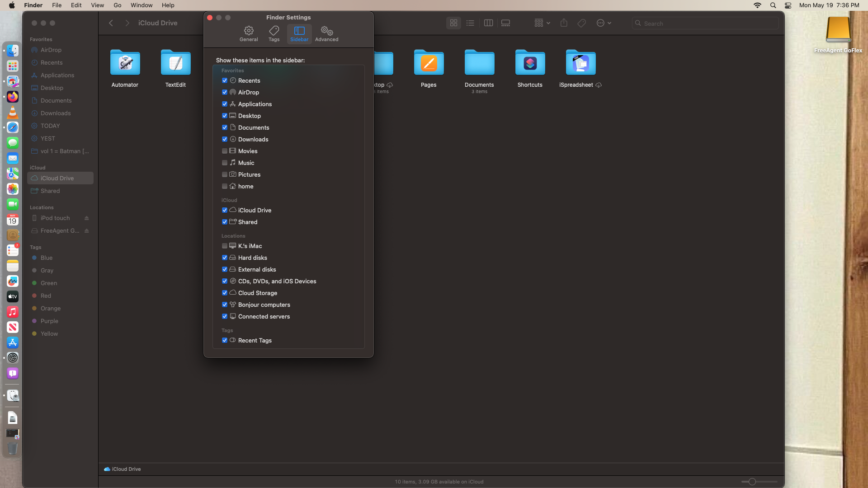This screenshot has width=868, height=488.
Task: Eject the iPod touch from sidebar
Action: pos(86,218)
